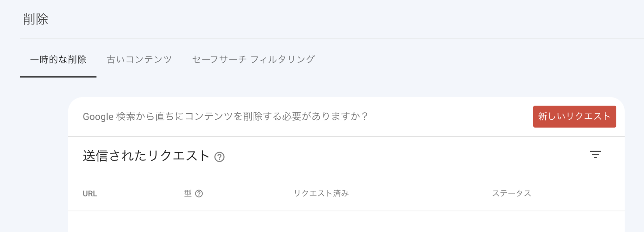
Task: Click the ステータス column header
Action: pos(511,193)
